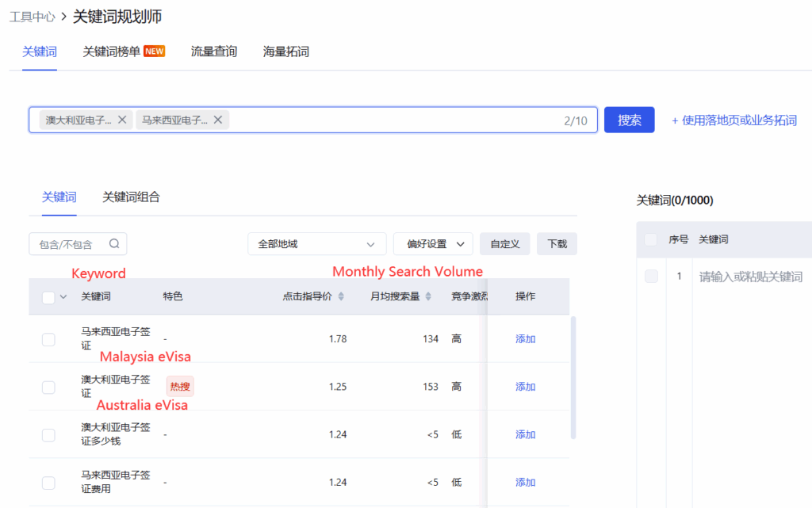Image resolution: width=812 pixels, height=508 pixels.
Task: Click the 热搜 tag on 澳大利亚电子签证
Action: tap(180, 387)
